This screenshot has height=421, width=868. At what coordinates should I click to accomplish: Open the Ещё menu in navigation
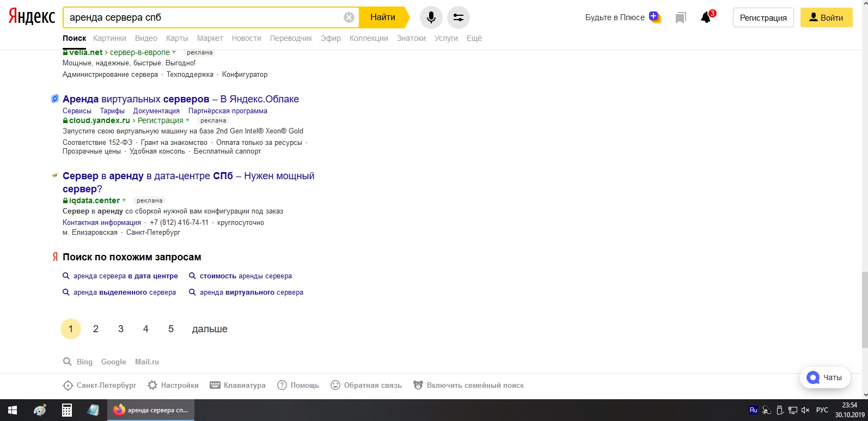(x=474, y=38)
